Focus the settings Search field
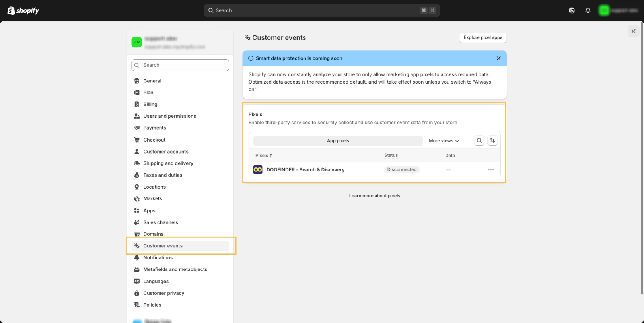 [180, 65]
